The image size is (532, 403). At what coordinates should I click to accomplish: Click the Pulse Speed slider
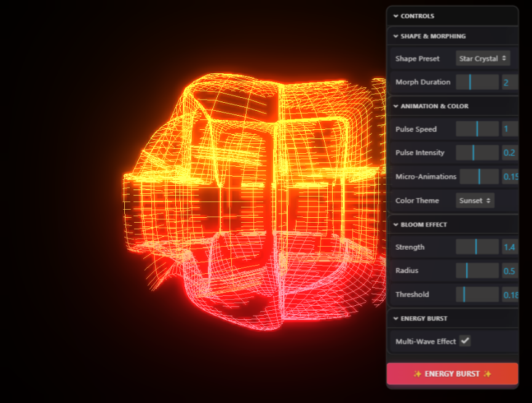pos(477,129)
